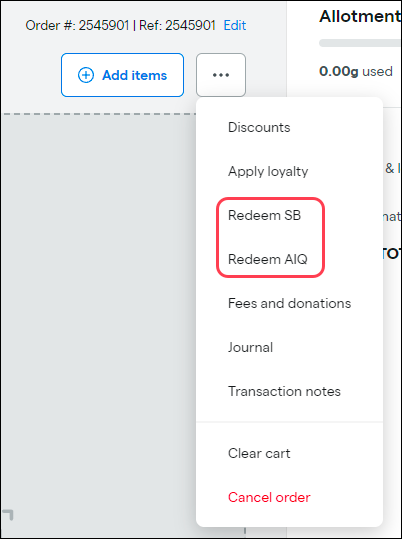402x539 pixels.
Task: Click the Allotment heading
Action: point(360,16)
